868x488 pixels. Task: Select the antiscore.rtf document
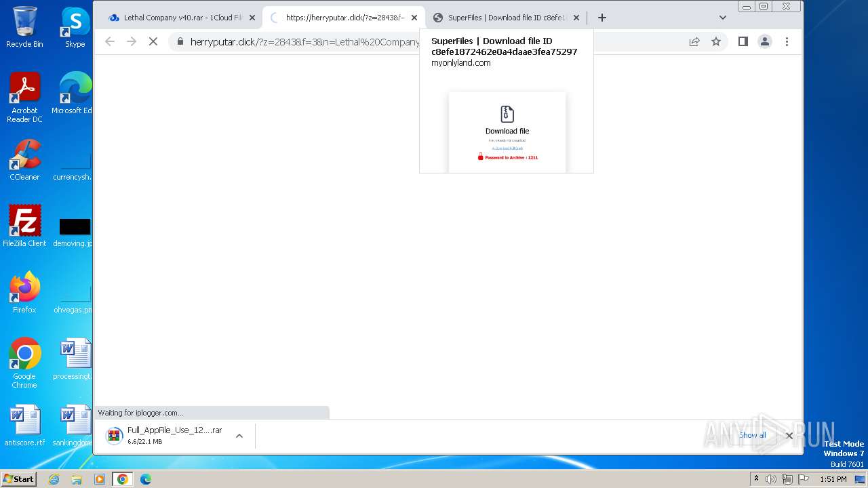(24, 426)
